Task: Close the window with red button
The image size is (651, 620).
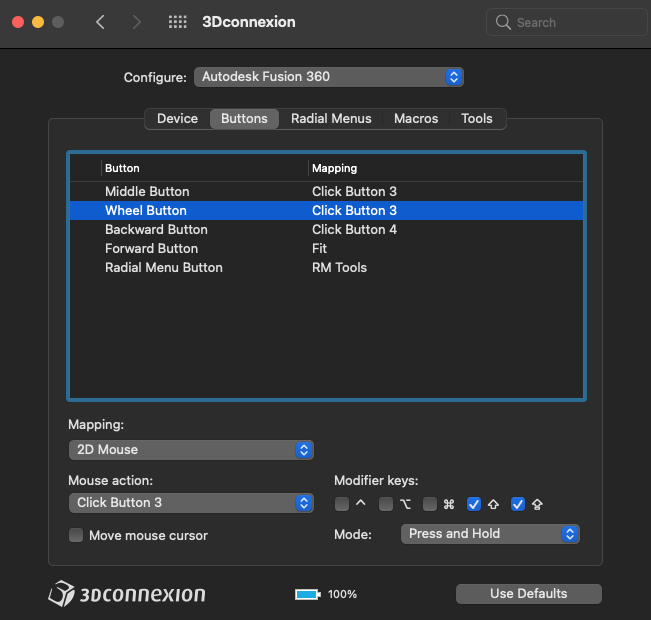Action: tap(18, 22)
